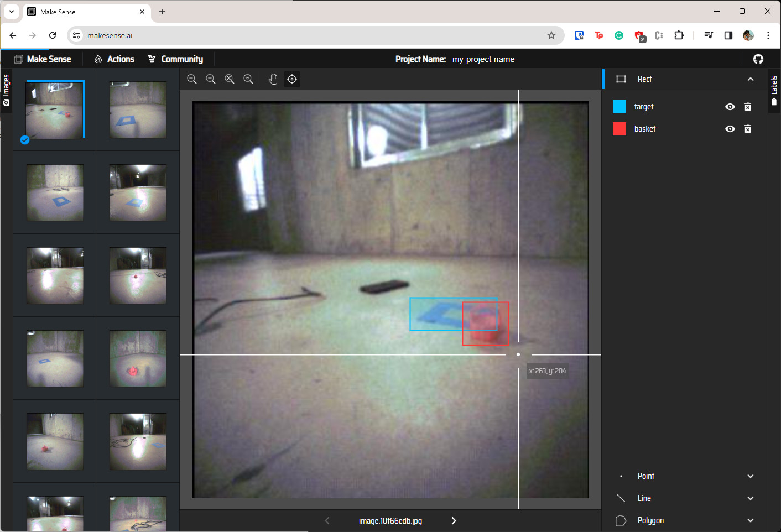Open the second image thumbnail in sidebar
781x532 pixels.
(137, 109)
